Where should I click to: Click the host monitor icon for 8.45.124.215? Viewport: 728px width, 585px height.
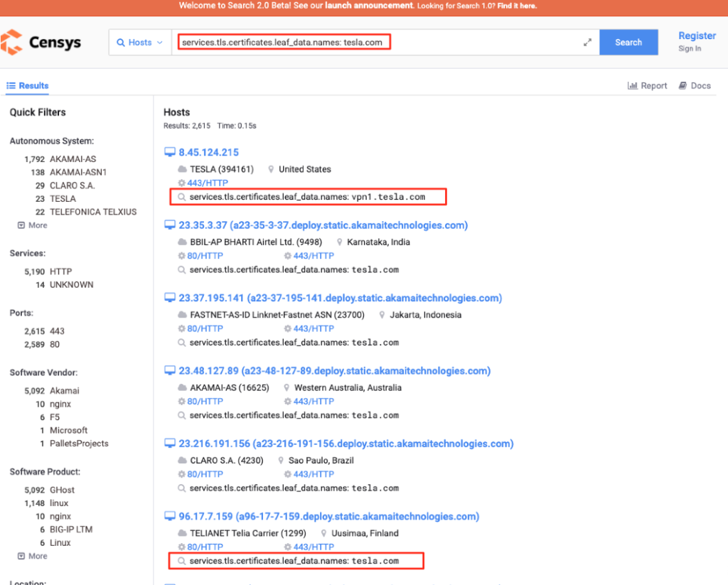pos(170,152)
